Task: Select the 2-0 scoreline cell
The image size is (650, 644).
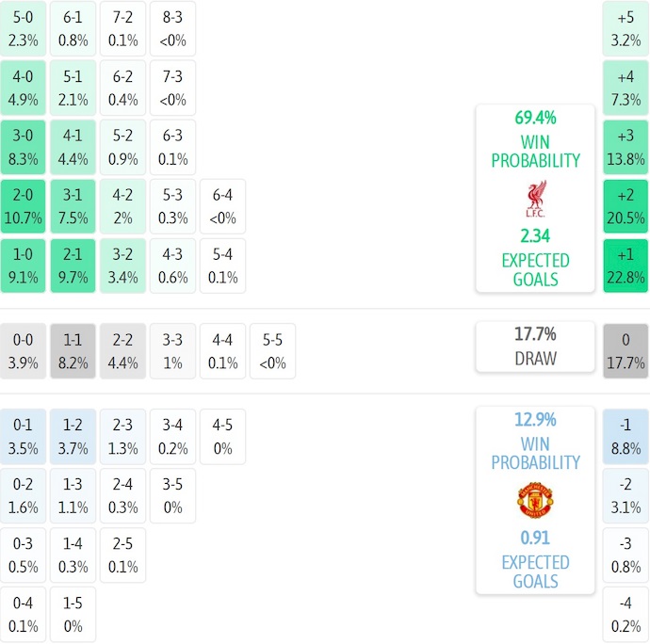Action: 24,206
